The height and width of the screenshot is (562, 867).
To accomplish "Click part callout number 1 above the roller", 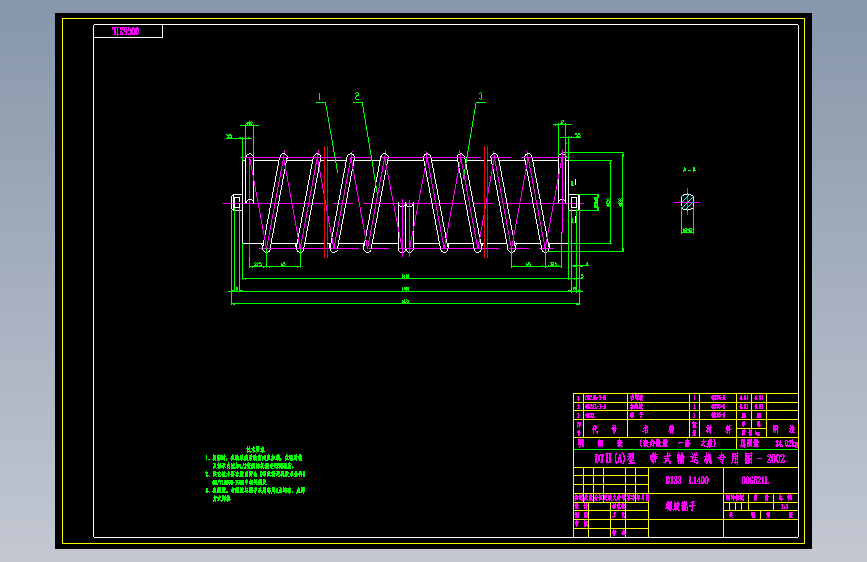I will pyautogui.click(x=319, y=97).
